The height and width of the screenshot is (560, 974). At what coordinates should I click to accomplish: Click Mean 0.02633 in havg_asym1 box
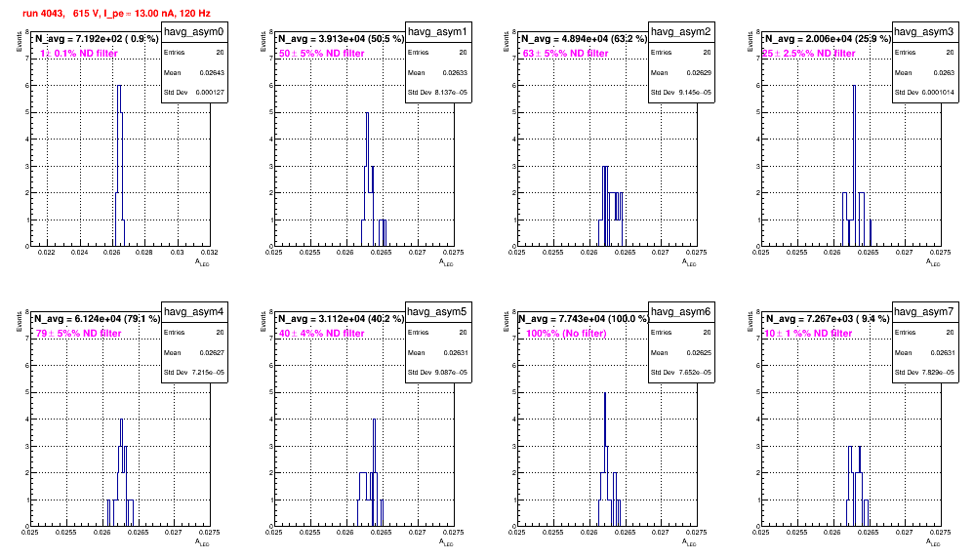coord(438,72)
